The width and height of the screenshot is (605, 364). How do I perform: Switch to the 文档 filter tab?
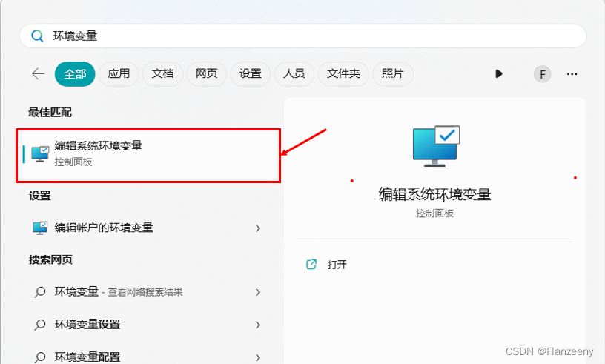pos(162,73)
